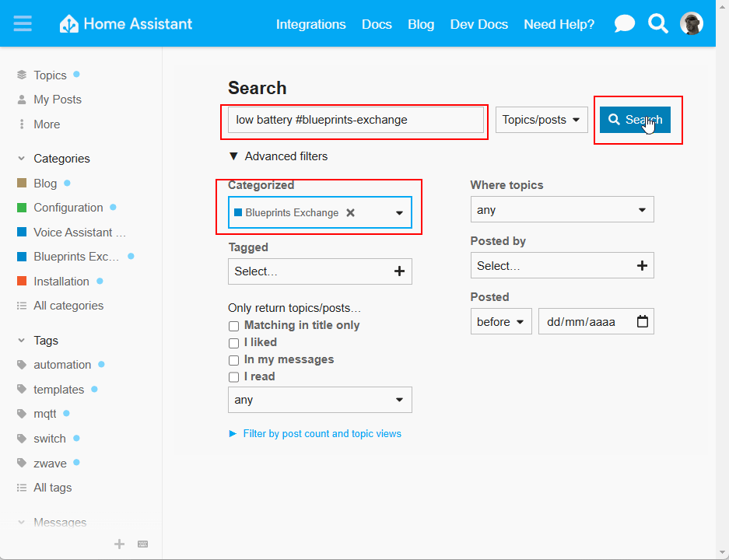Screen dimensions: 729x560
Task: Open the hamburger sidebar menu
Action: coord(23,23)
